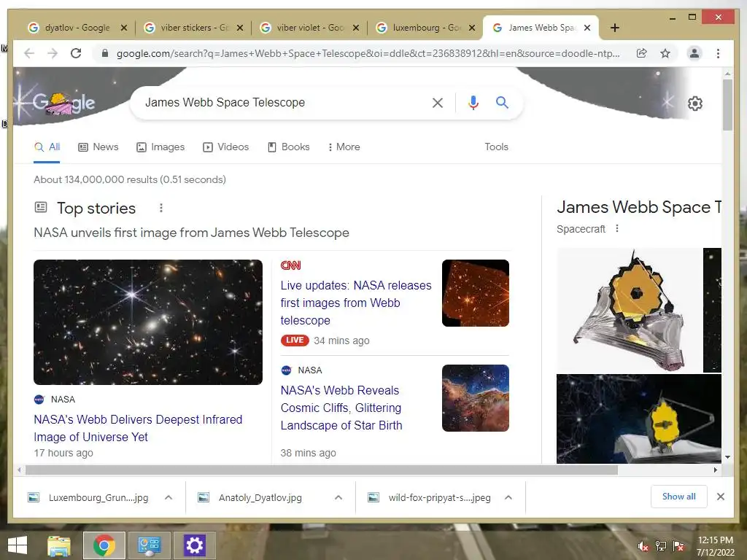
Task: Click Show all downloads button
Action: 679,497
